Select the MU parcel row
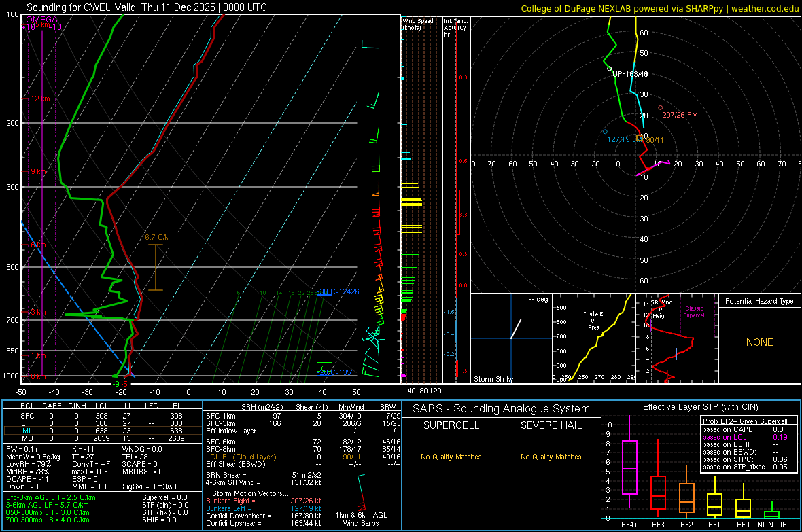The width and height of the screenshot is (802, 532). click(x=103, y=438)
